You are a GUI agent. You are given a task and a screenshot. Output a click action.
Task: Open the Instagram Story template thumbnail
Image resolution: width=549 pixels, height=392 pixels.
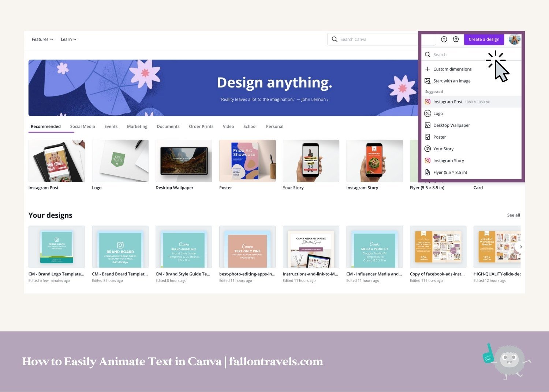click(x=374, y=161)
